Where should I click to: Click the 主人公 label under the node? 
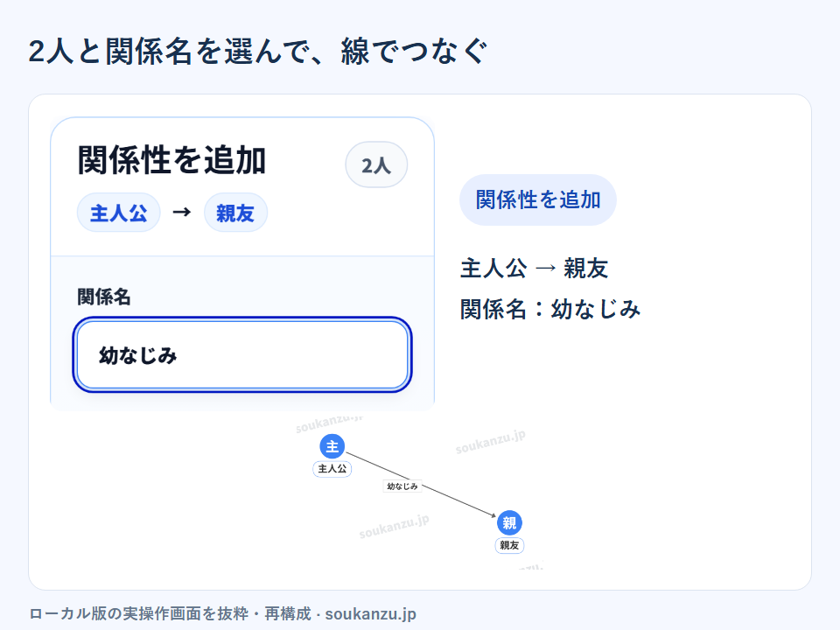(332, 469)
